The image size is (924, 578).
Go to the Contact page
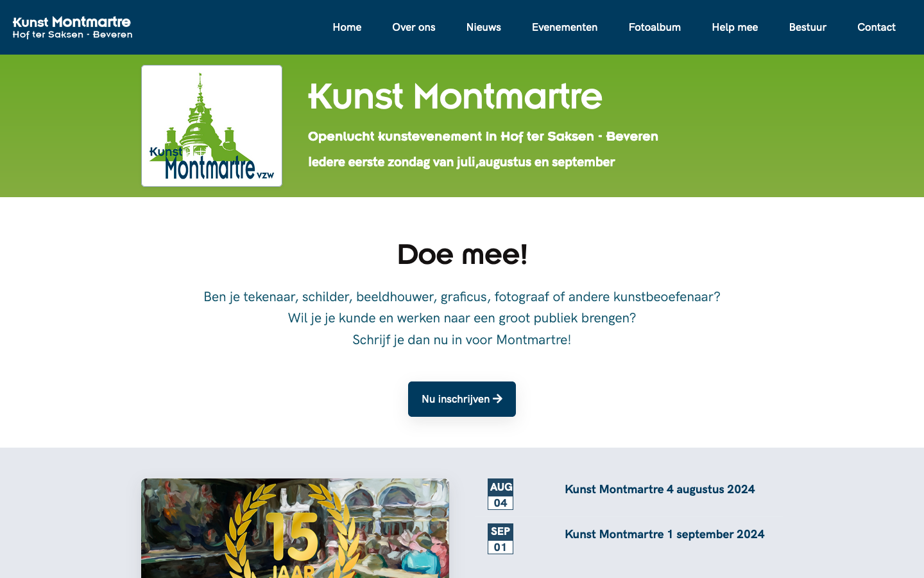(876, 27)
